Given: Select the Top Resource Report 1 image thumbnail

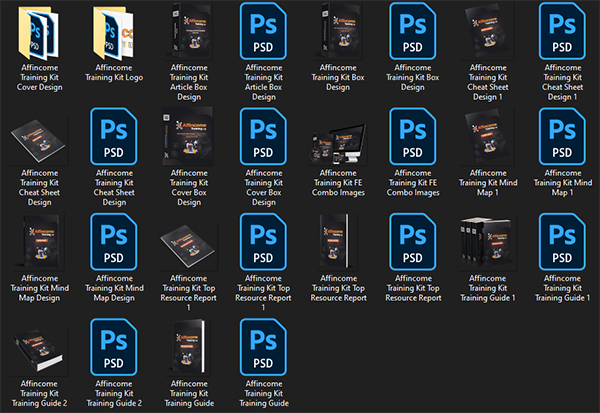Looking at the screenshot, I should 188,247.
